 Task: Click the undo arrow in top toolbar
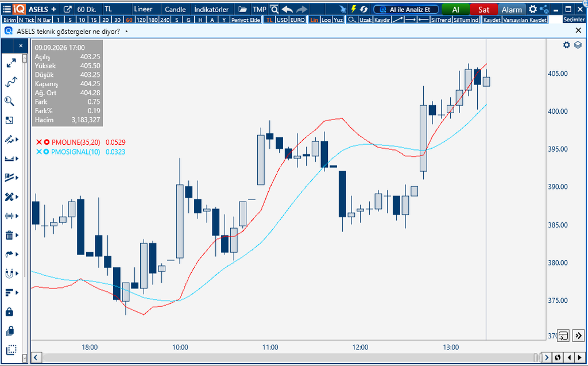(x=287, y=9)
